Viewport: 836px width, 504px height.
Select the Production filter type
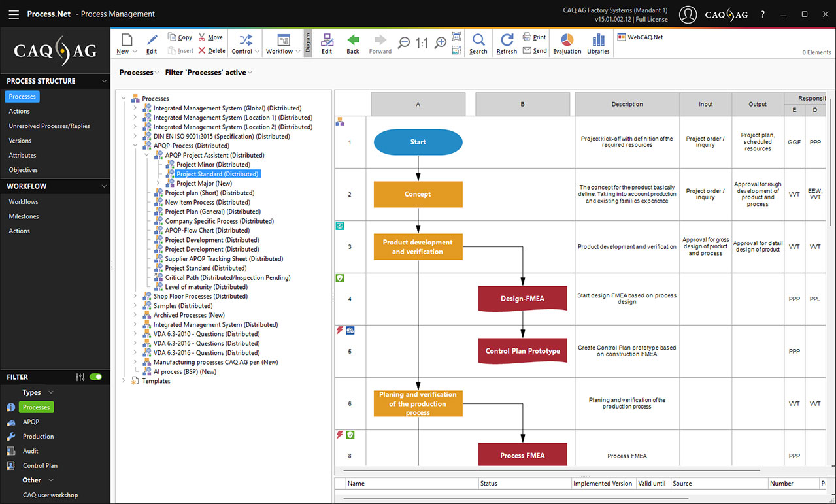point(38,437)
